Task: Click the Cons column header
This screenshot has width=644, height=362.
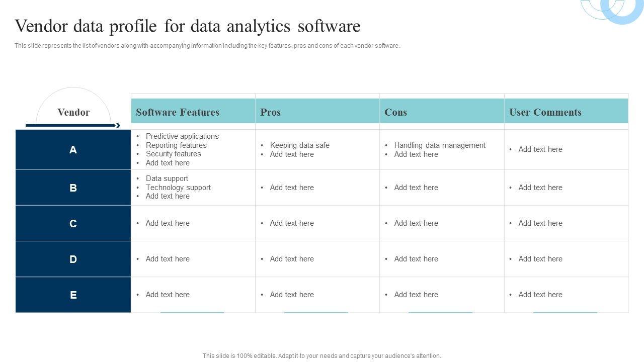Action: (x=396, y=112)
